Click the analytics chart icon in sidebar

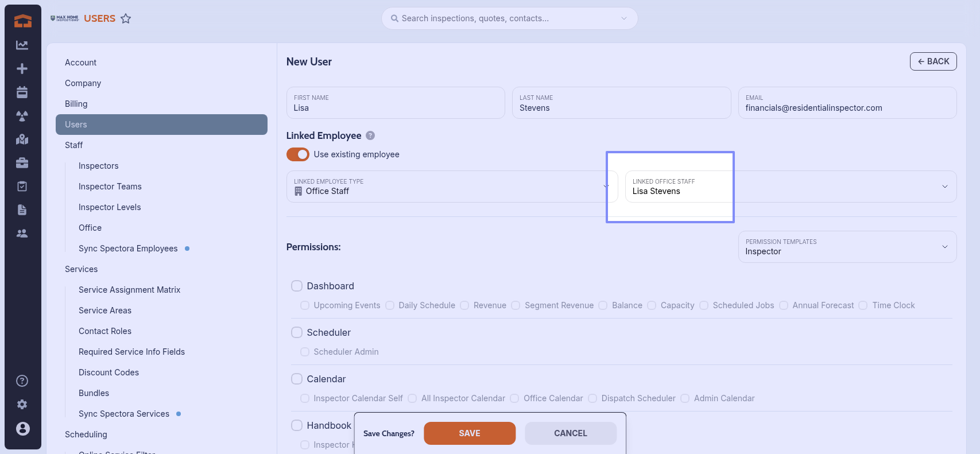pos(22,45)
